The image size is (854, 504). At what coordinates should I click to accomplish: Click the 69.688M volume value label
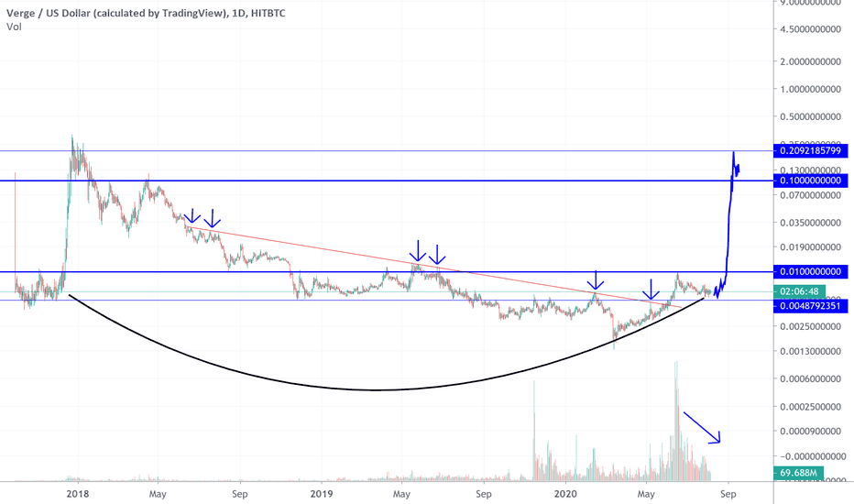click(798, 473)
